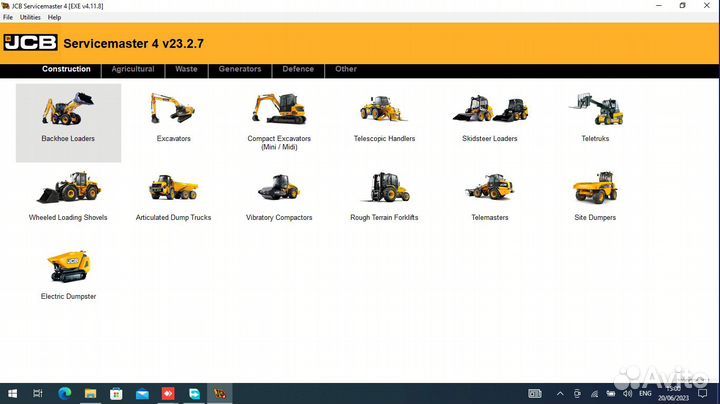Switch to the Agricultural tab

click(x=133, y=69)
